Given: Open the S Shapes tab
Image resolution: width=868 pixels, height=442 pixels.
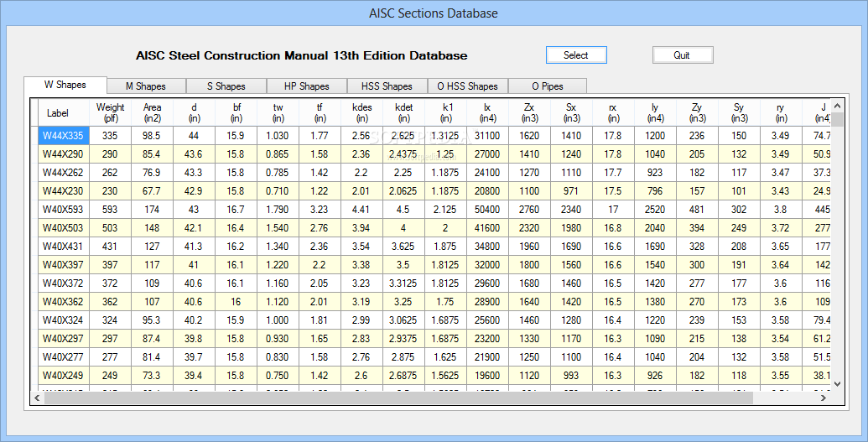Looking at the screenshot, I should click(226, 86).
